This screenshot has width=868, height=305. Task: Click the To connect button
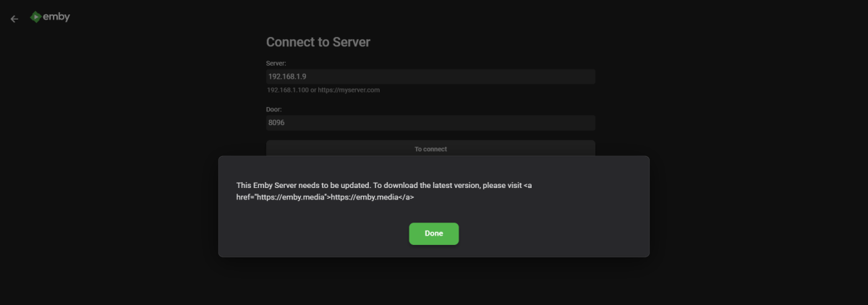[x=430, y=149]
